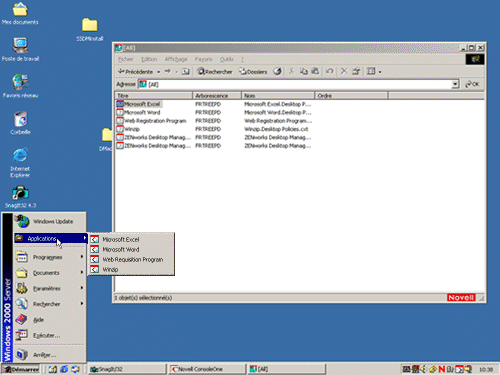Image resolution: width=500 pixels, height=375 pixels.
Task: Sort by the Ordre column header
Action: coord(351,96)
